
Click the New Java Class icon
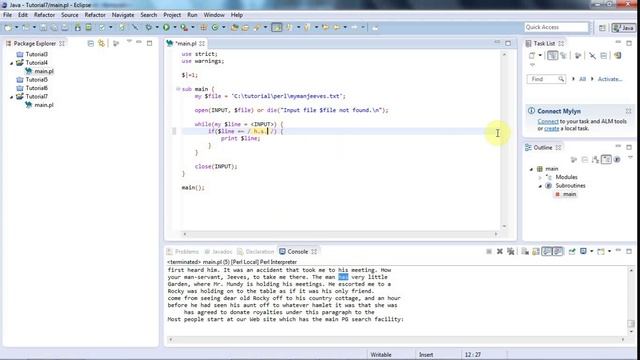[x=215, y=27]
